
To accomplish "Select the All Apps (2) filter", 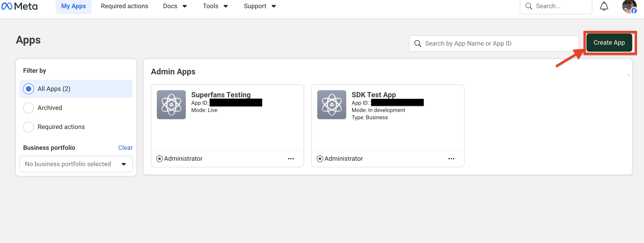I will (x=76, y=89).
